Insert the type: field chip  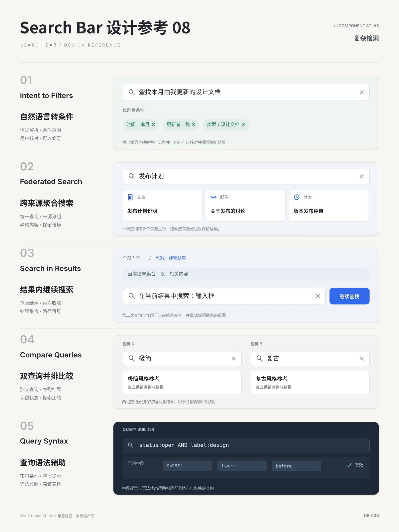[242, 466]
